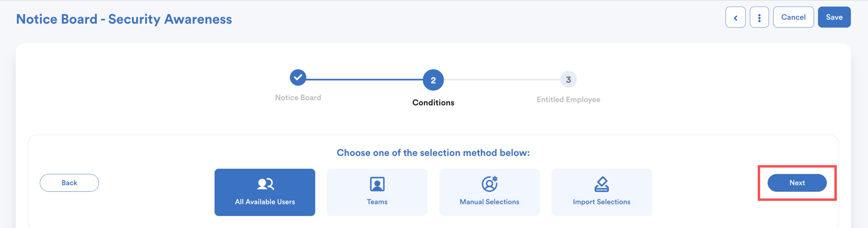Click the Manual Selections user gear icon
Image resolution: width=868 pixels, height=228 pixels.
489,184
